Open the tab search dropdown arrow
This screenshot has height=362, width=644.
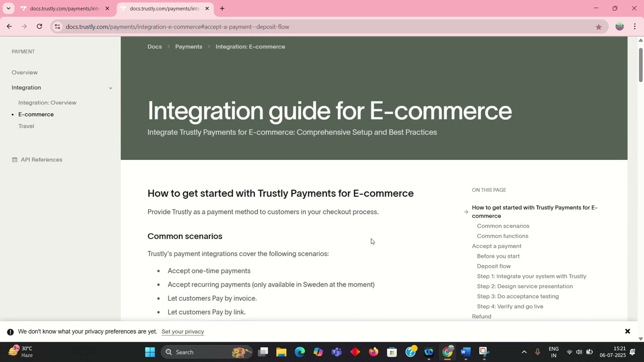[8, 9]
